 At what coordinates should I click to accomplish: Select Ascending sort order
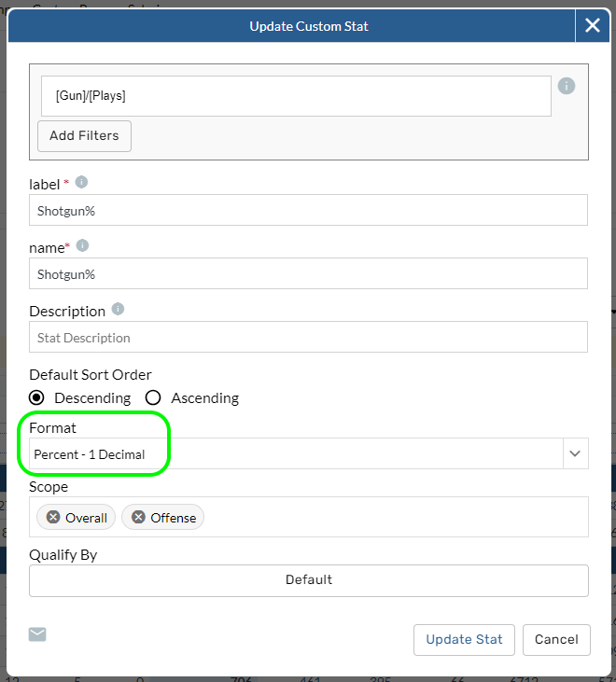point(154,397)
